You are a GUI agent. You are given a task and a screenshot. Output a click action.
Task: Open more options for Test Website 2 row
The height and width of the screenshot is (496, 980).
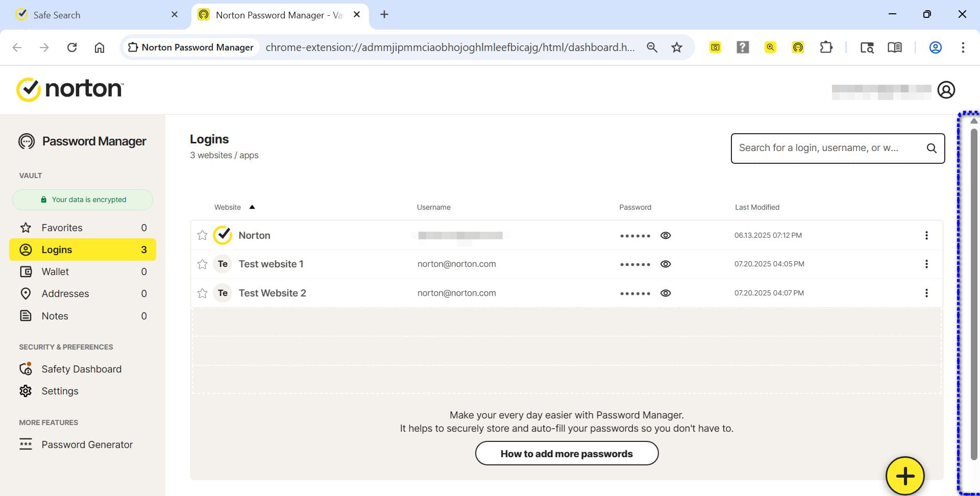(926, 293)
